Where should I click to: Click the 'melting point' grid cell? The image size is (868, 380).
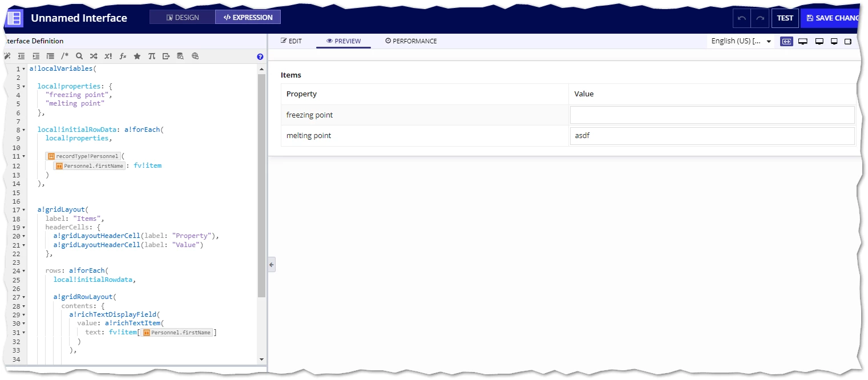(x=425, y=136)
